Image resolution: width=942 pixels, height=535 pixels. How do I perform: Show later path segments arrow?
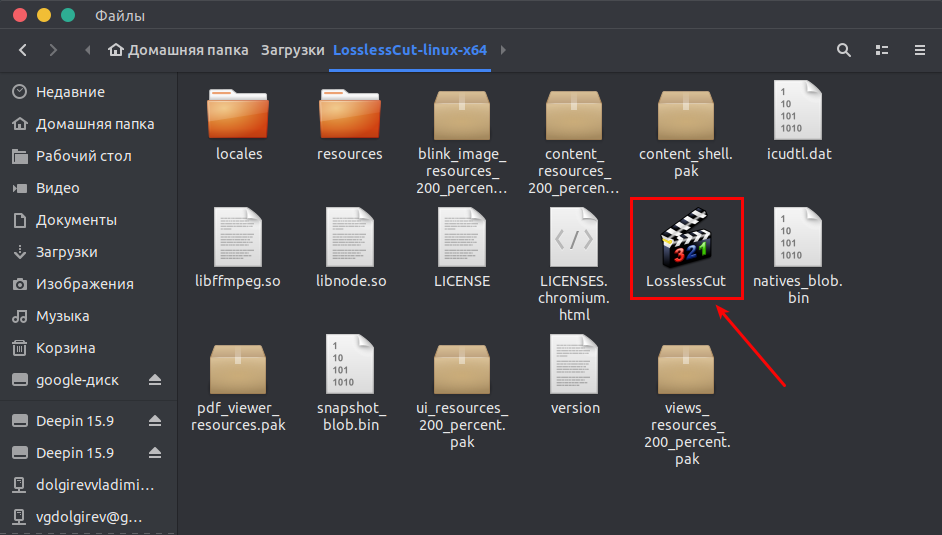(503, 50)
